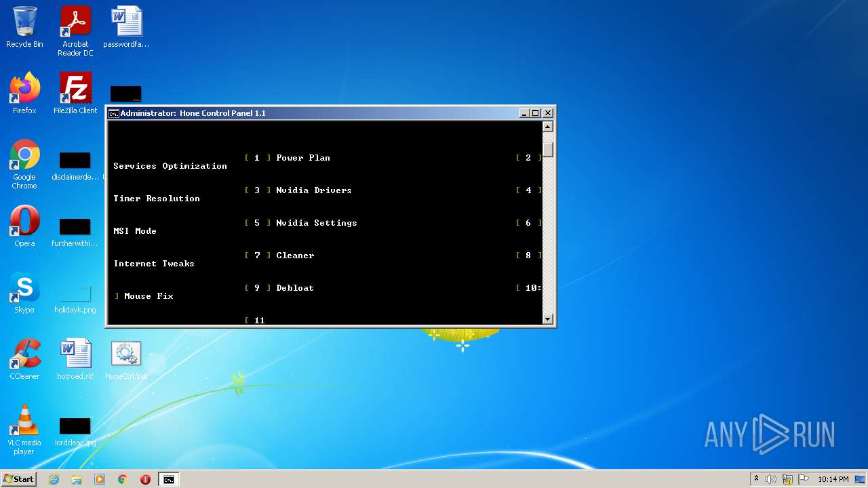Viewport: 868px width, 488px height.
Task: Open Internet Explorer from taskbar
Action: tap(54, 479)
